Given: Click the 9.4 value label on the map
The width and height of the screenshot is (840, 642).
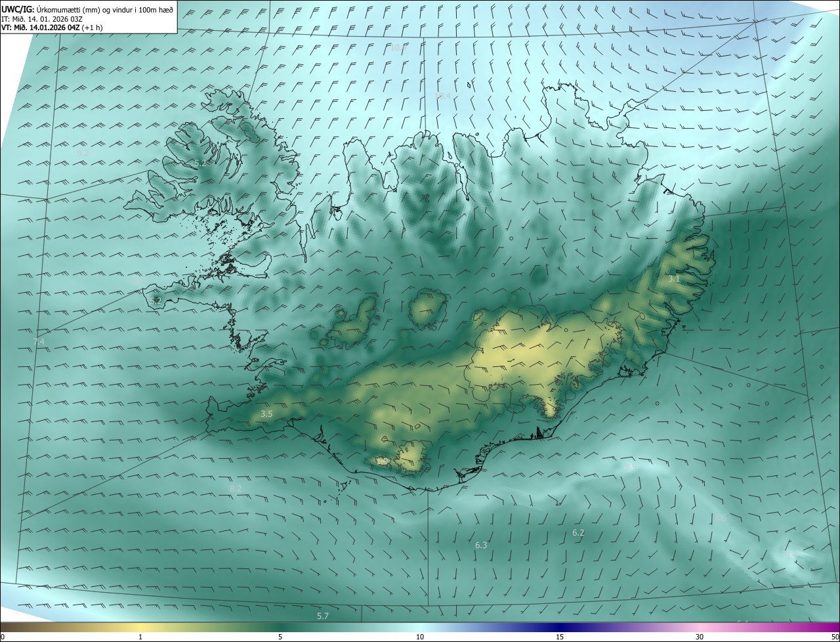Looking at the screenshot, I should pyautogui.click(x=791, y=555).
